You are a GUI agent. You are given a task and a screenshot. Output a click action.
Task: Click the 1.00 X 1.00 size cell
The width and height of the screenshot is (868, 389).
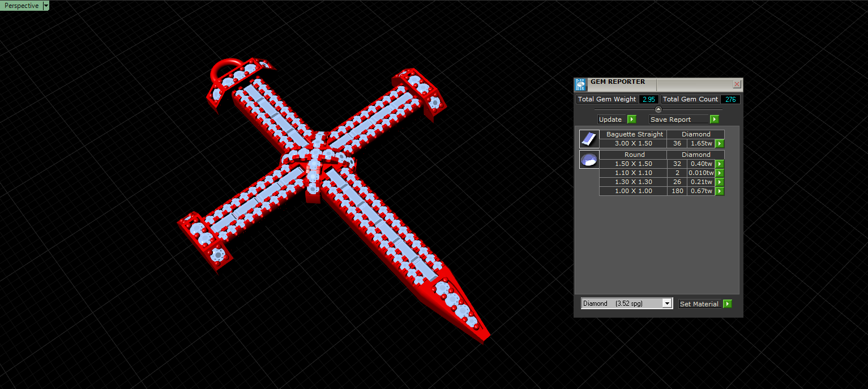pyautogui.click(x=633, y=191)
